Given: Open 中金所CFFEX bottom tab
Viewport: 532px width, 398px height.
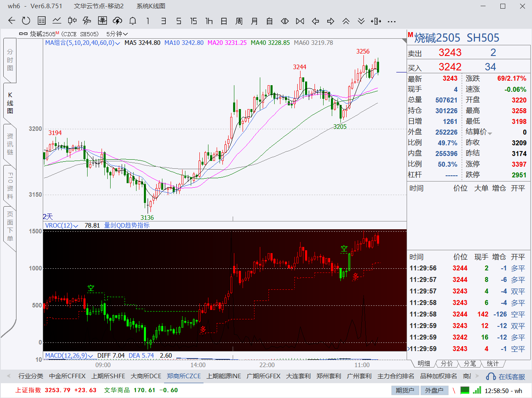Looking at the screenshot, I should [67, 376].
